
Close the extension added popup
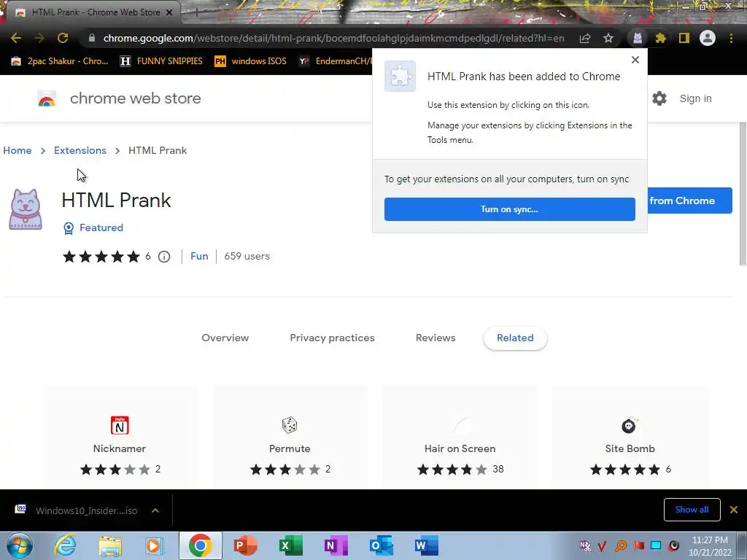[x=635, y=60]
